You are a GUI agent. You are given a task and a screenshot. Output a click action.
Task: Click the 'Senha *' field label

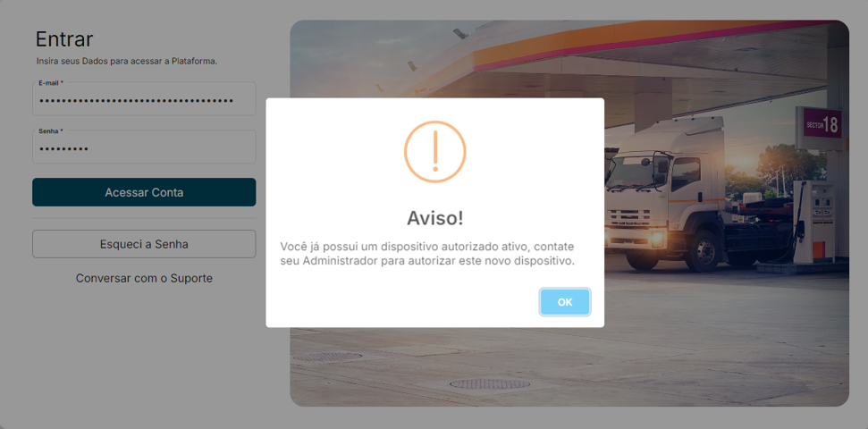(x=51, y=131)
